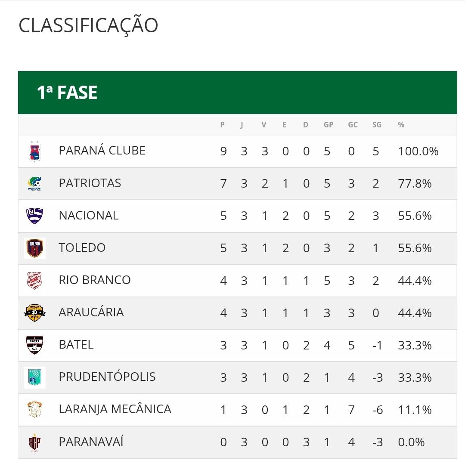Click the Toledo team badge

click(x=34, y=248)
